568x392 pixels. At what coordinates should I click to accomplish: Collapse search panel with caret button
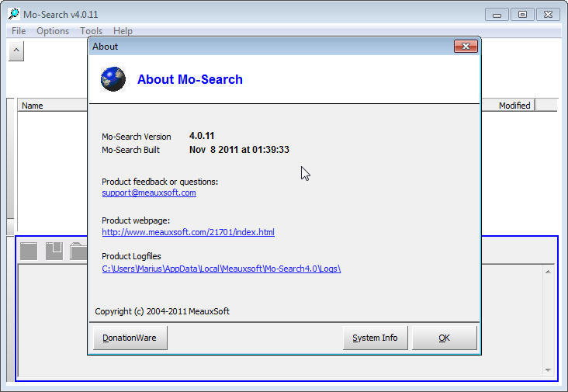coord(16,50)
